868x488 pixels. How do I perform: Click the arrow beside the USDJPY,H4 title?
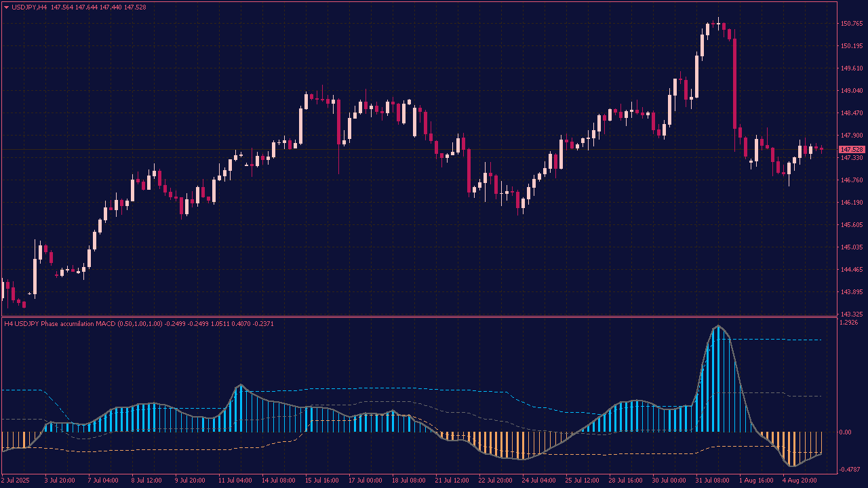pyautogui.click(x=7, y=7)
